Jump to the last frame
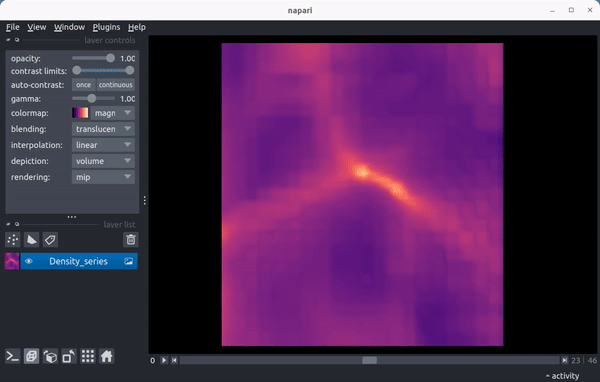The width and height of the screenshot is (600, 382). coord(565,360)
